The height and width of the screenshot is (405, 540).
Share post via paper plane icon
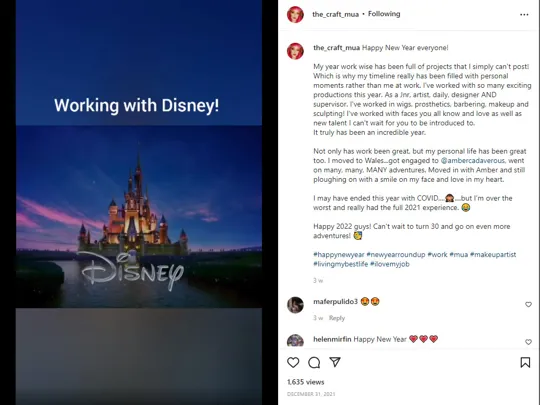[335, 362]
